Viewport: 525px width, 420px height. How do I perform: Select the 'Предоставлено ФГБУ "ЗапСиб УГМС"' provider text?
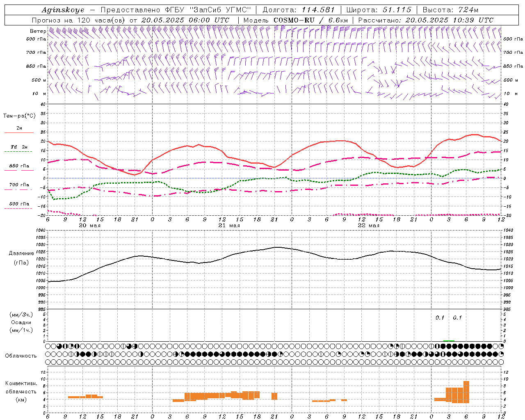click(x=176, y=10)
